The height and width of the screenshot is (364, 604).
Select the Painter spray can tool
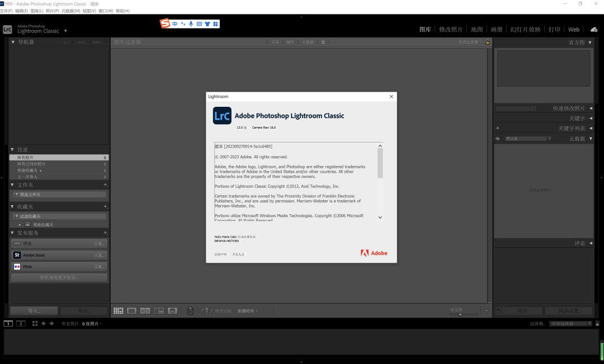pyautogui.click(x=190, y=310)
